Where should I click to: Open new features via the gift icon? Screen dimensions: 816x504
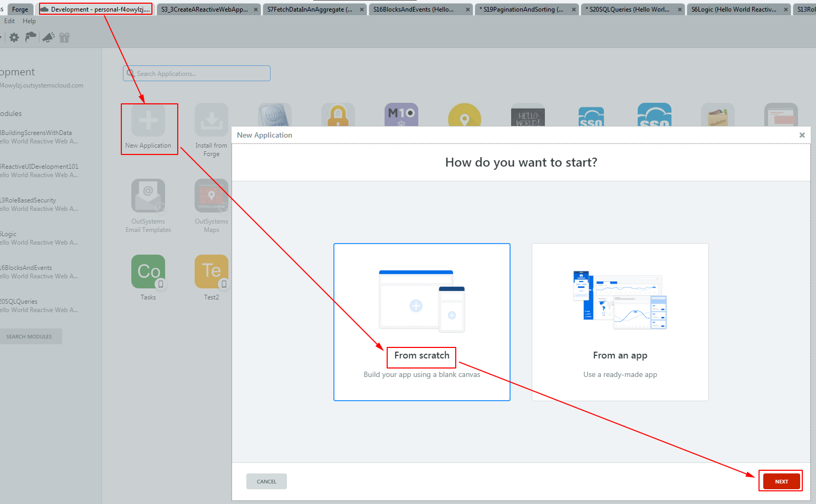pyautogui.click(x=64, y=37)
